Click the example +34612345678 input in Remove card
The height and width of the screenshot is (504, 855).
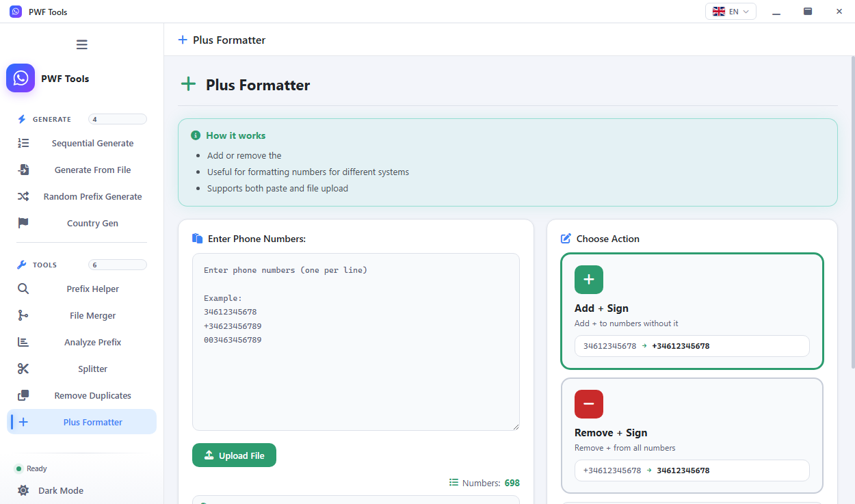pos(612,470)
